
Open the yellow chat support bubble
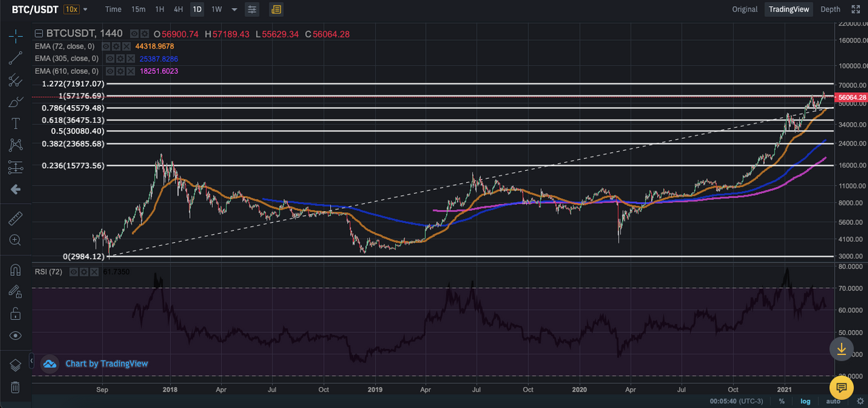842,388
